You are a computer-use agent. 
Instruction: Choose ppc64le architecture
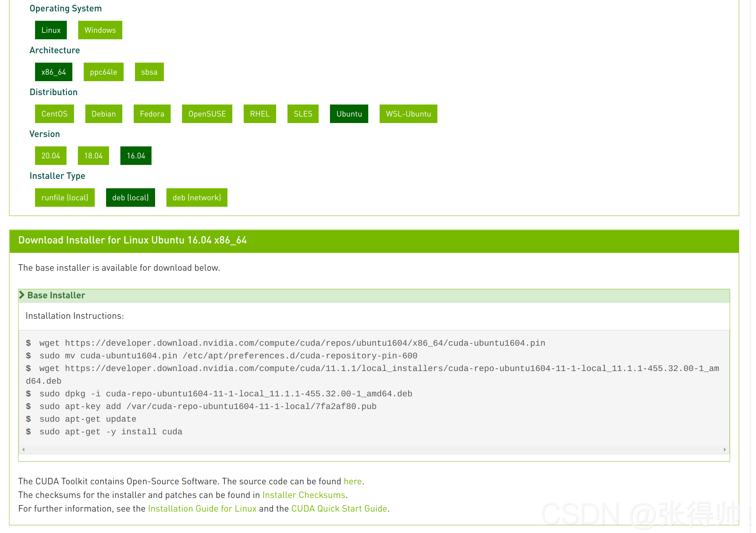(x=104, y=72)
